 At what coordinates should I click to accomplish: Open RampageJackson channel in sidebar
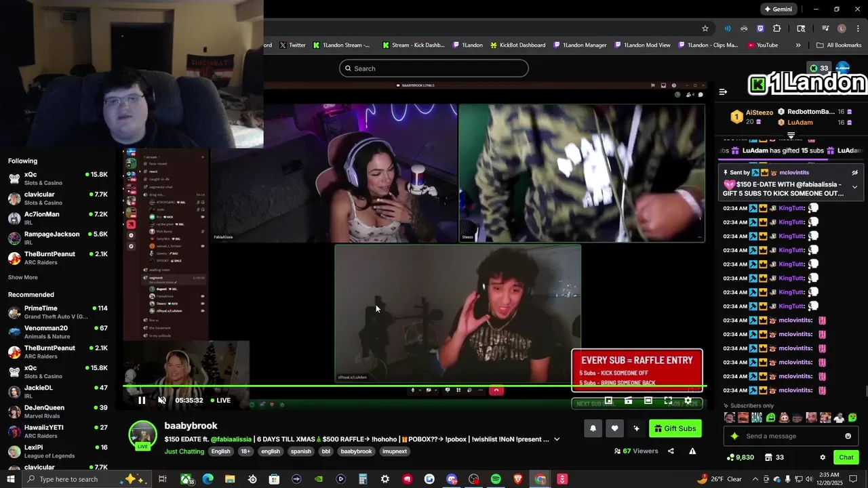click(58, 238)
